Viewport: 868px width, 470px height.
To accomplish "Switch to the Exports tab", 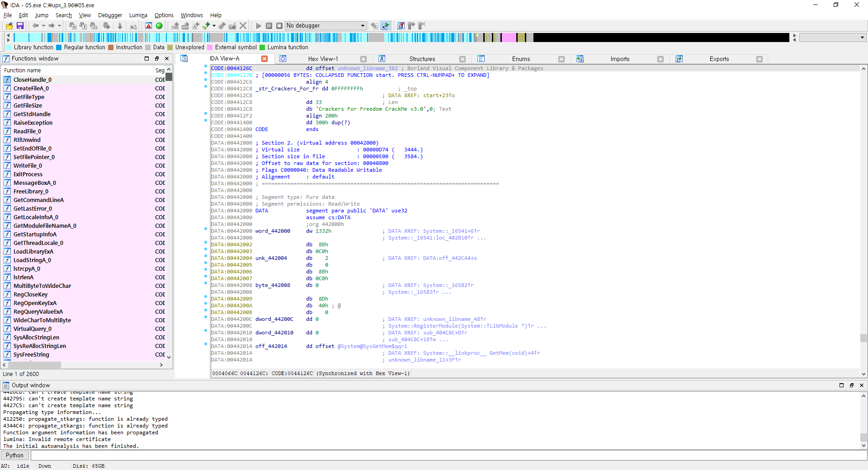I will coord(719,59).
